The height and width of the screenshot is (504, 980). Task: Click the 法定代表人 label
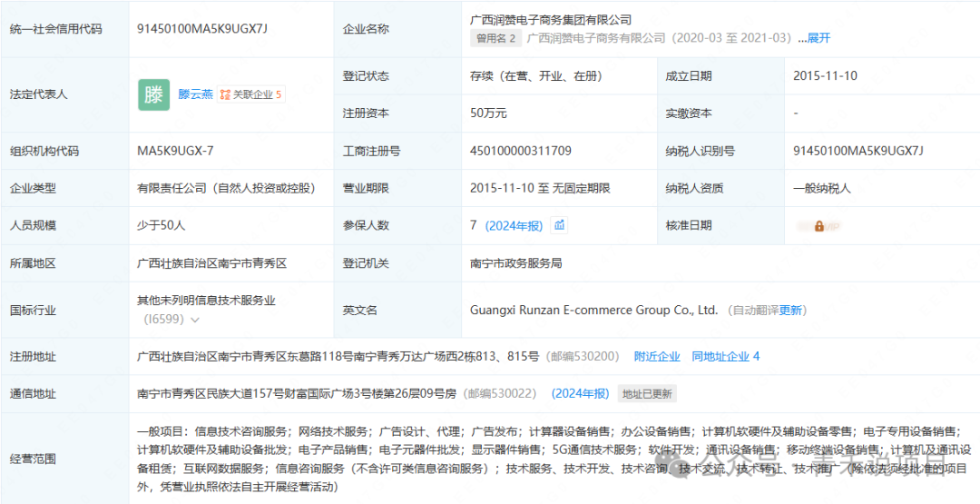[x=39, y=95]
